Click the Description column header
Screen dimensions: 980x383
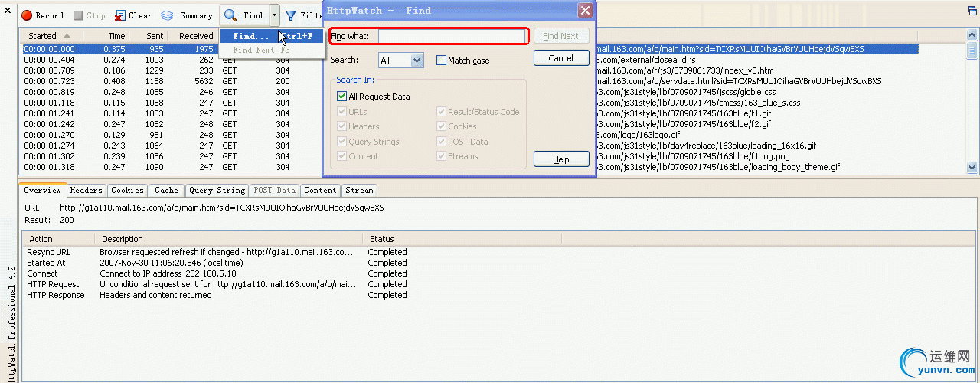[229, 239]
